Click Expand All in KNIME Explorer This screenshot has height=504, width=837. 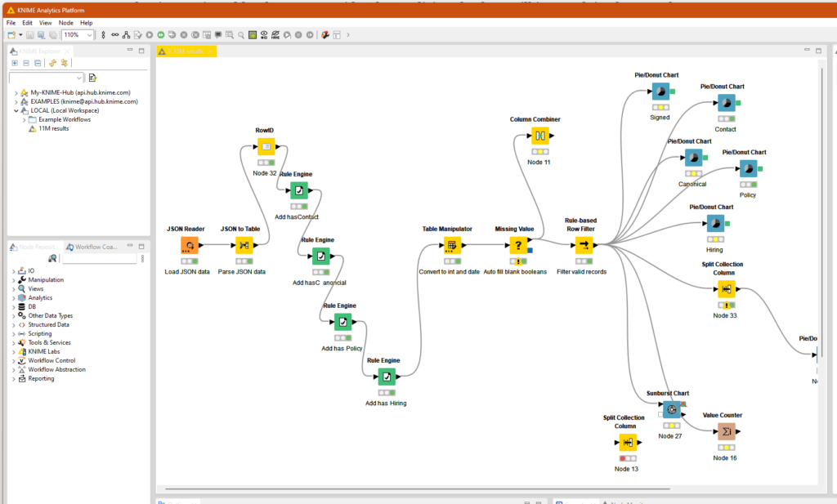(15, 63)
